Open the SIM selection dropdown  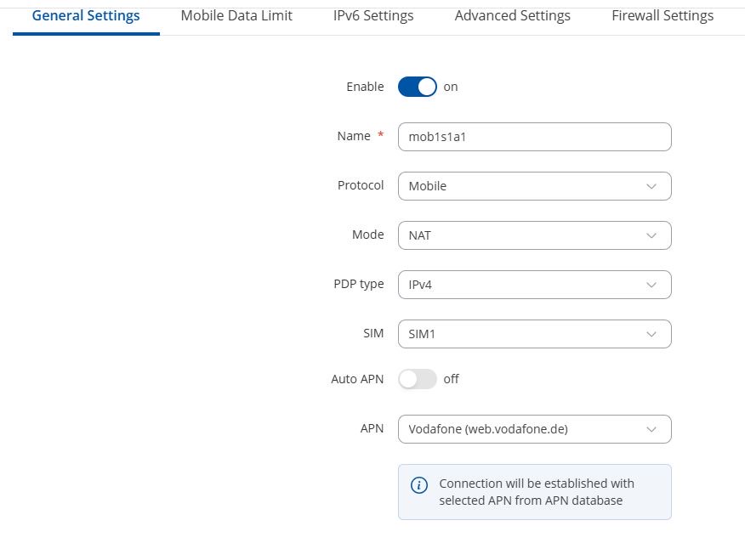[535, 334]
